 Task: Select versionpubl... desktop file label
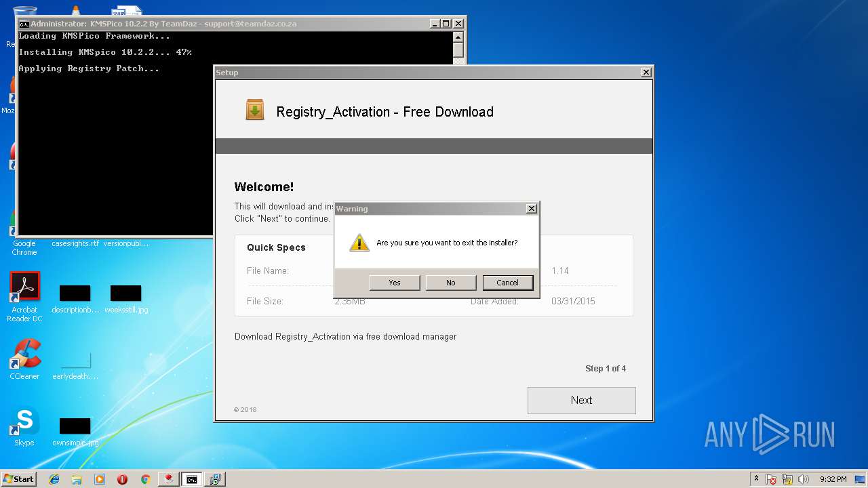[x=126, y=243]
